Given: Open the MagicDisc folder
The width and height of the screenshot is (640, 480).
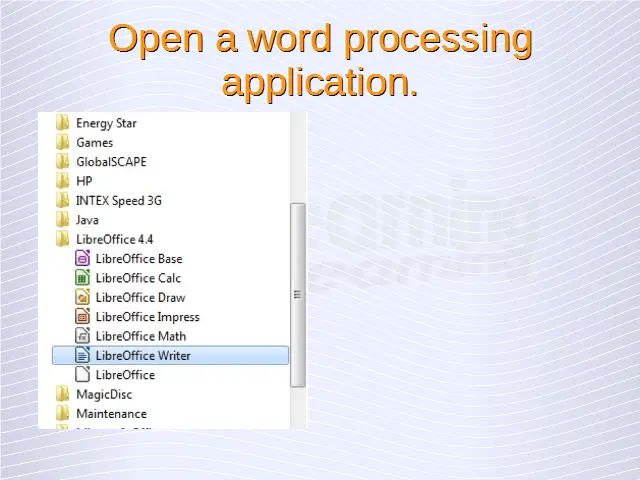Looking at the screenshot, I should pyautogui.click(x=104, y=394).
